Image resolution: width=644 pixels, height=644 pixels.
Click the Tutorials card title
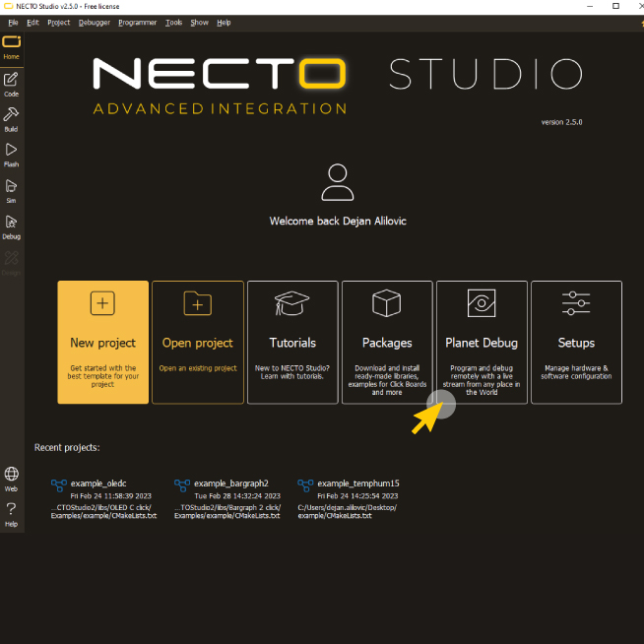click(292, 343)
